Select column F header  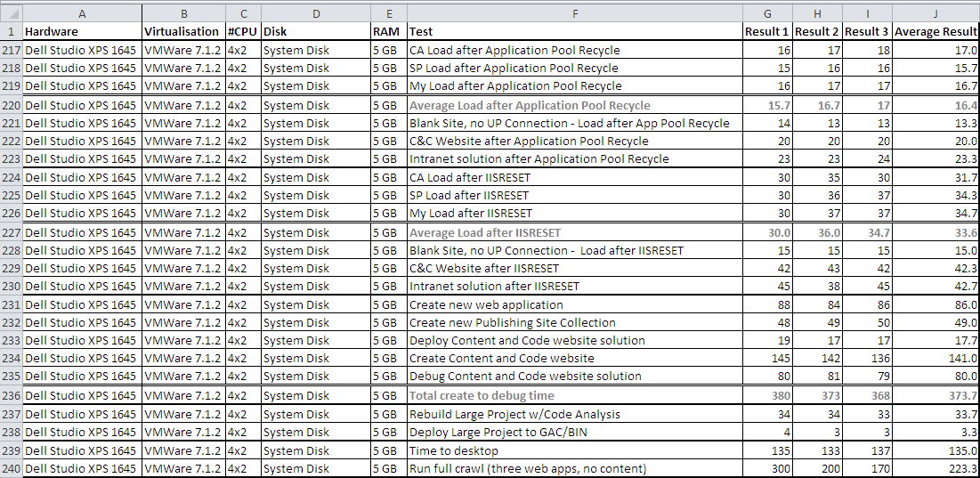click(574, 13)
